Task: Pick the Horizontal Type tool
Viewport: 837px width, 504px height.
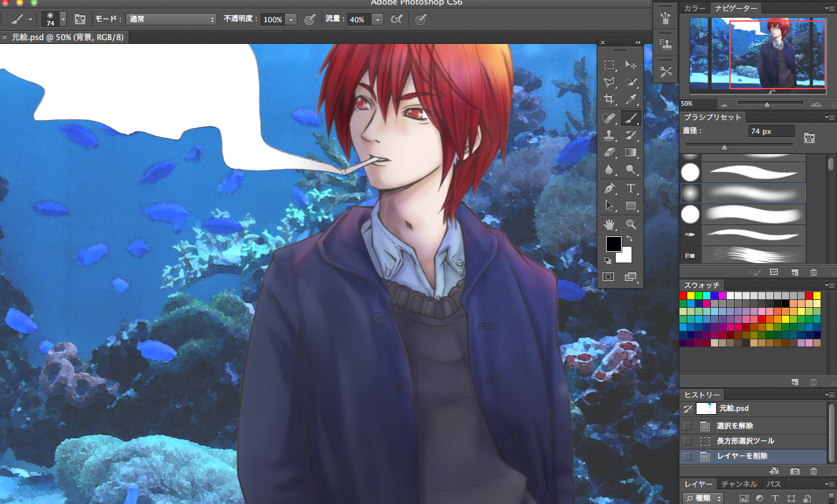Action: (631, 188)
